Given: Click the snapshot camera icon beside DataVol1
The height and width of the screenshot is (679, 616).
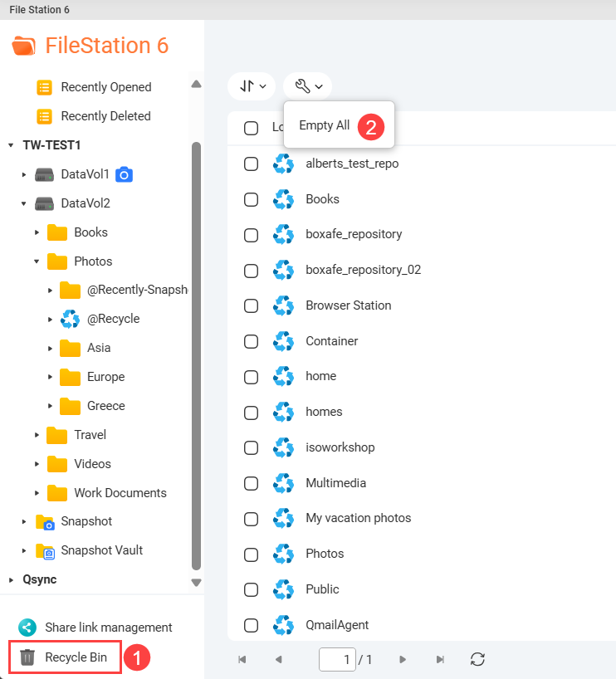Looking at the screenshot, I should (124, 174).
